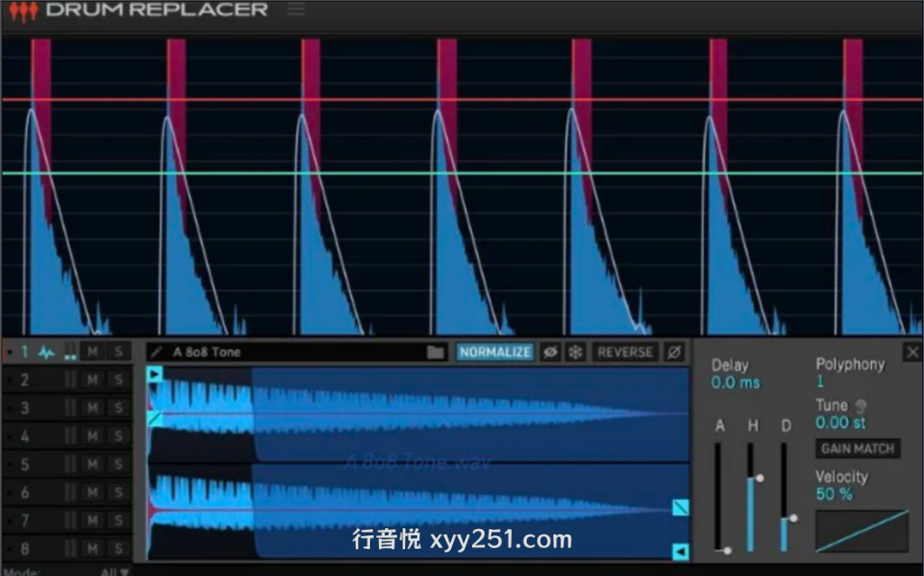
Task: Mute sample slot 4
Action: click(x=93, y=436)
